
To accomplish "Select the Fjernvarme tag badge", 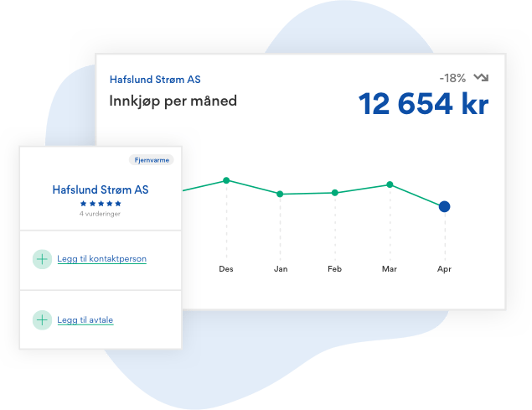I will pyautogui.click(x=151, y=159).
